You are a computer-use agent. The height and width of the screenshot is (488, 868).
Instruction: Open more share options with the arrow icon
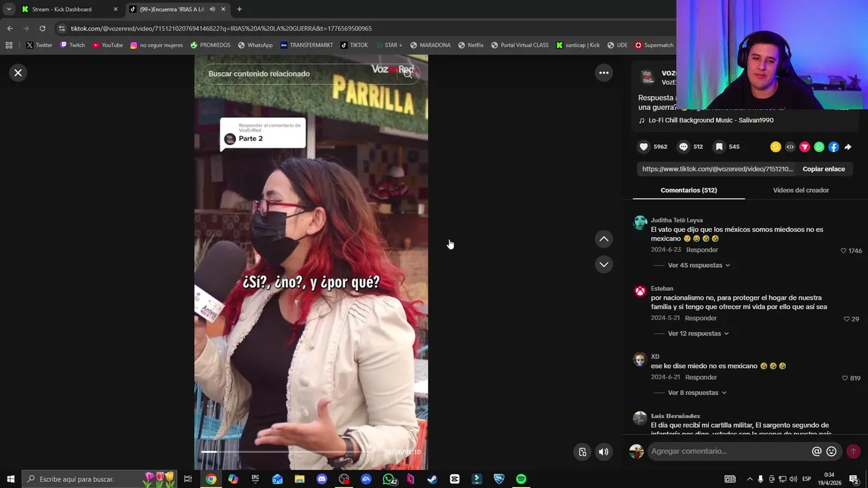pyautogui.click(x=848, y=146)
